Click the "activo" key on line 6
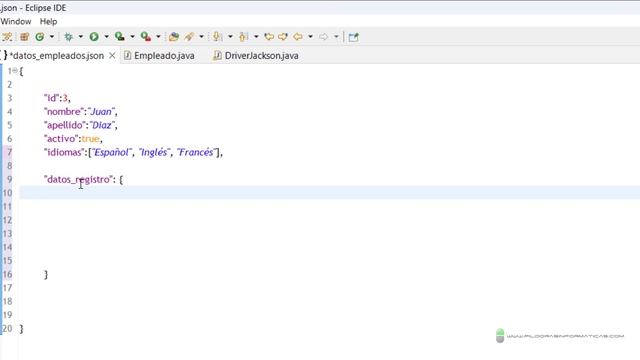Screen dimensions: 640x360 (x=61, y=139)
